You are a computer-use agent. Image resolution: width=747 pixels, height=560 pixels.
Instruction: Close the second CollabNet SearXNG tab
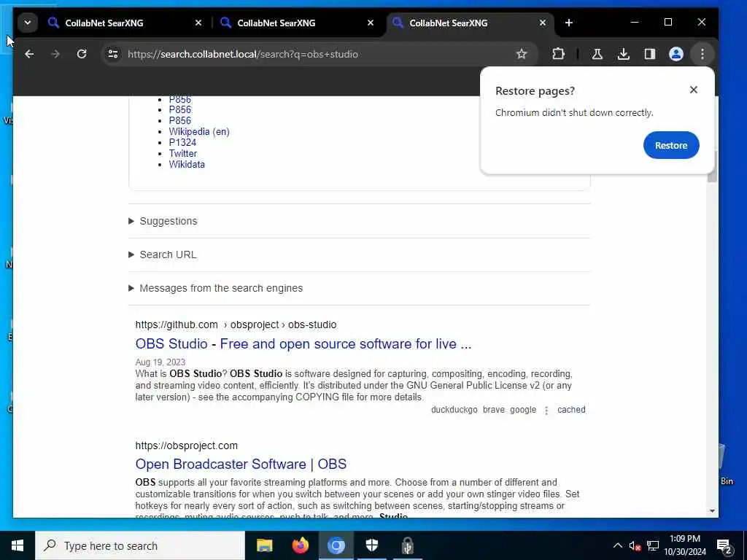tap(371, 23)
